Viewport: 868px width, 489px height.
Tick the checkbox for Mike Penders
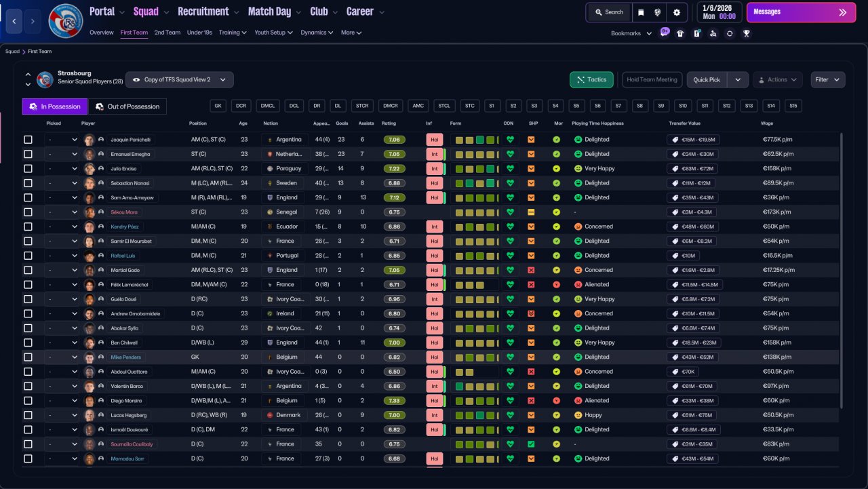click(28, 357)
